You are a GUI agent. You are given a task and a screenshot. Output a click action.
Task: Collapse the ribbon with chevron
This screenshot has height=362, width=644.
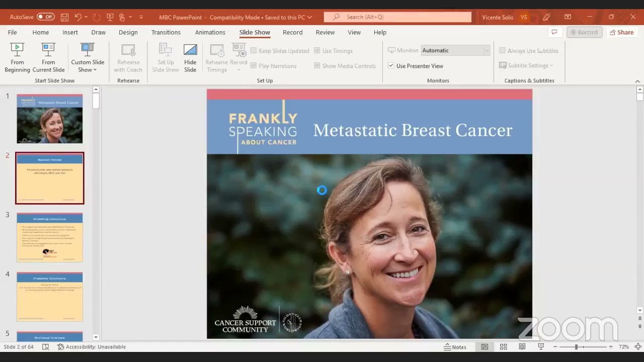(x=637, y=81)
